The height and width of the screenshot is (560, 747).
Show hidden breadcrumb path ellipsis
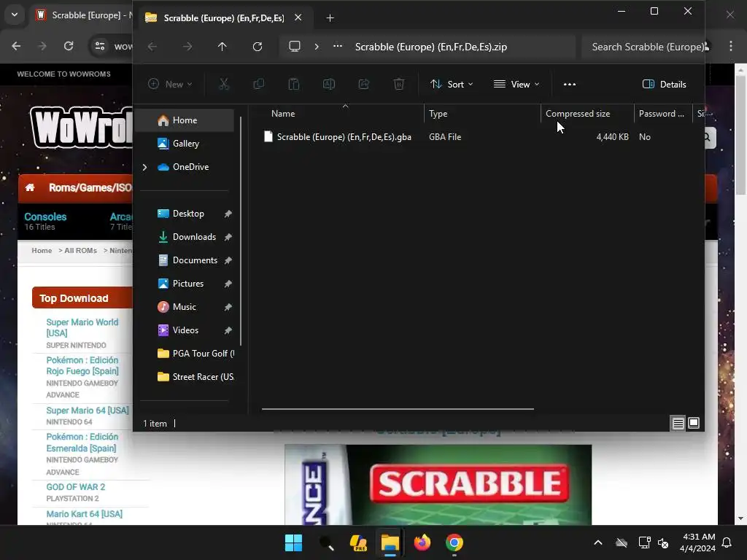(338, 46)
